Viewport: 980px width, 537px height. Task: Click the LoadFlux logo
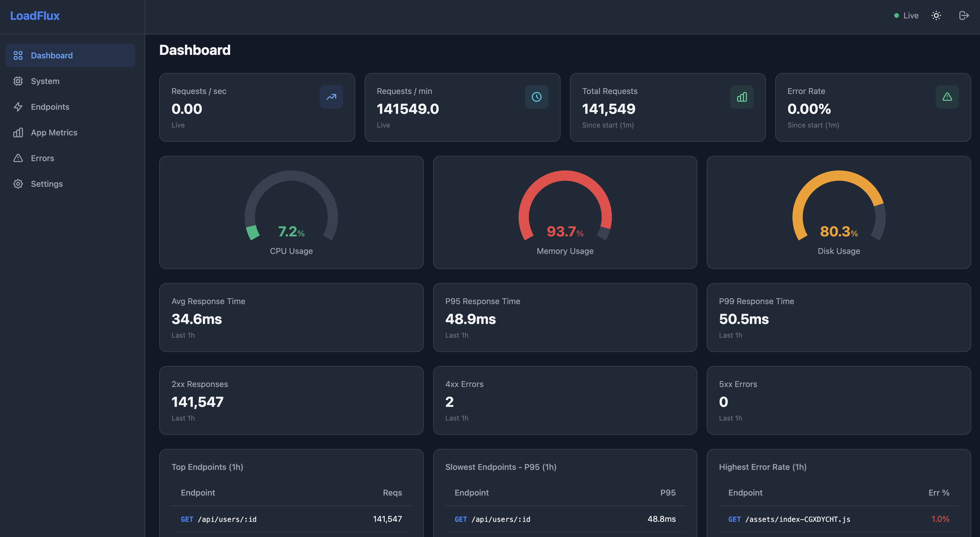(35, 15)
